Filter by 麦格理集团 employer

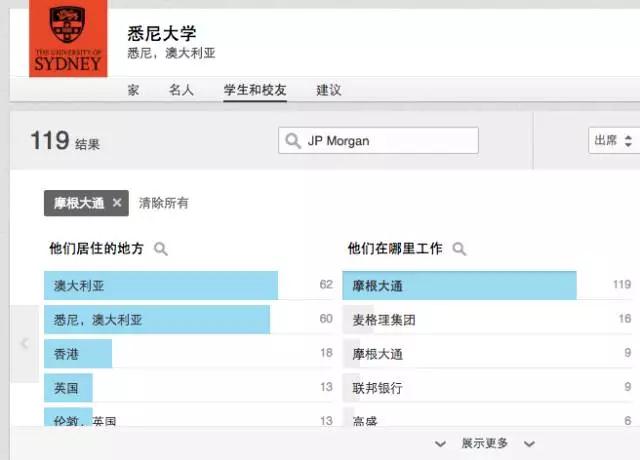[384, 320]
